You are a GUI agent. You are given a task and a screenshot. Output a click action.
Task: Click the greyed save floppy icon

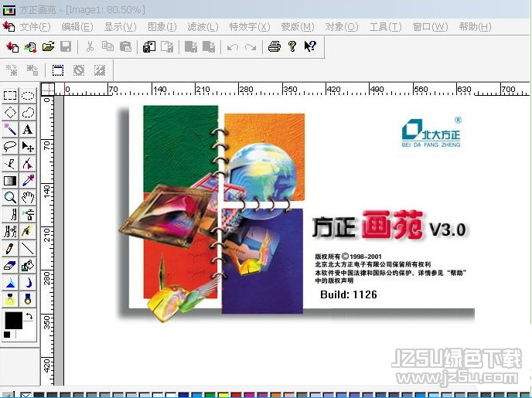(x=66, y=46)
